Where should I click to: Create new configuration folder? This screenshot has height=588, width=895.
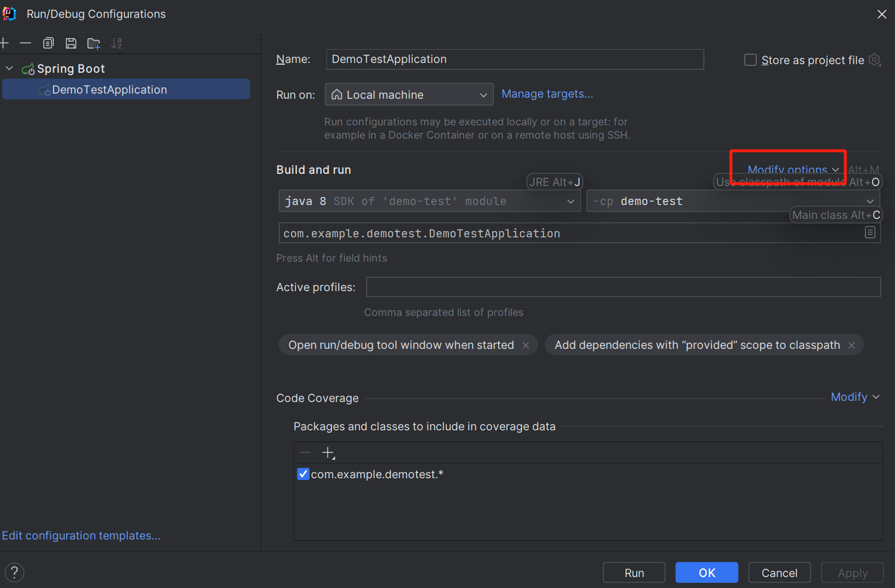point(94,43)
